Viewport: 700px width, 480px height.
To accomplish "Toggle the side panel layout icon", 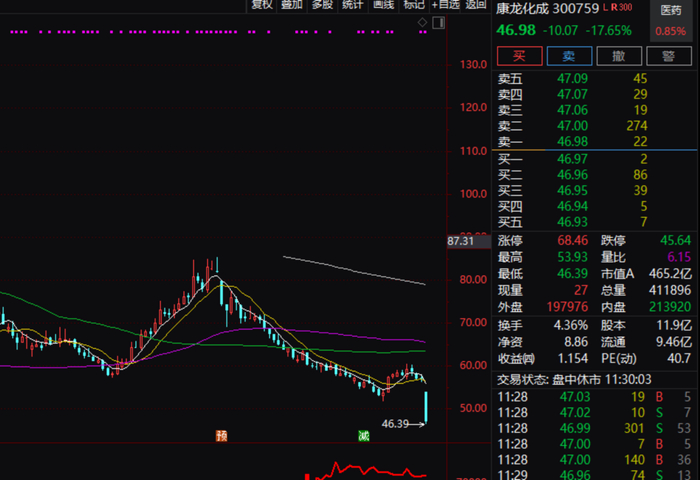I will point(438,22).
